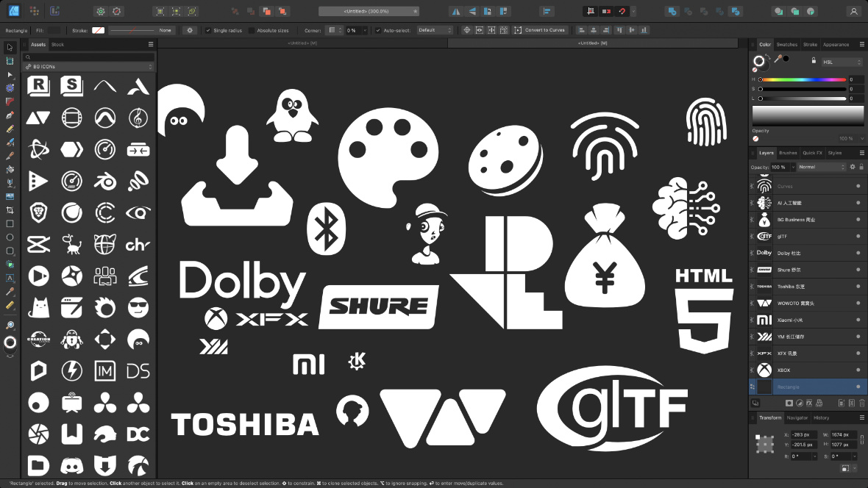Open the HSL color model dropdown
868x488 pixels.
842,62
